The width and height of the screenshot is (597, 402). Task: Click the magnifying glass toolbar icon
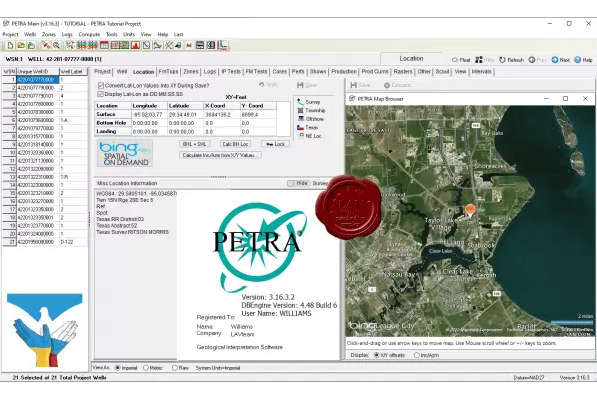point(56,45)
